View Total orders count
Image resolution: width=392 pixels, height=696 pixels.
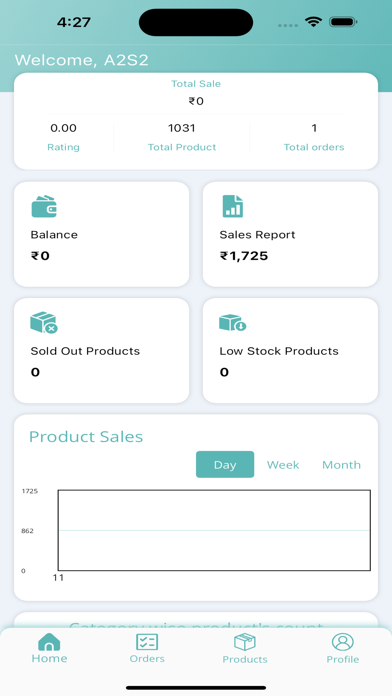tap(314, 138)
